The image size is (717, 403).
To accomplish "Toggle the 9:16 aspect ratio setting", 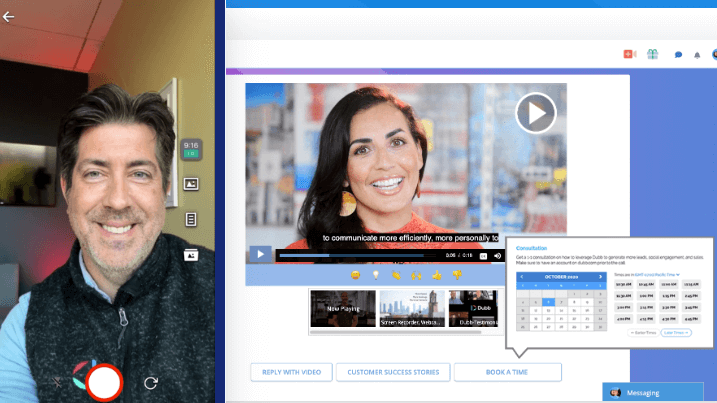I will [191, 149].
